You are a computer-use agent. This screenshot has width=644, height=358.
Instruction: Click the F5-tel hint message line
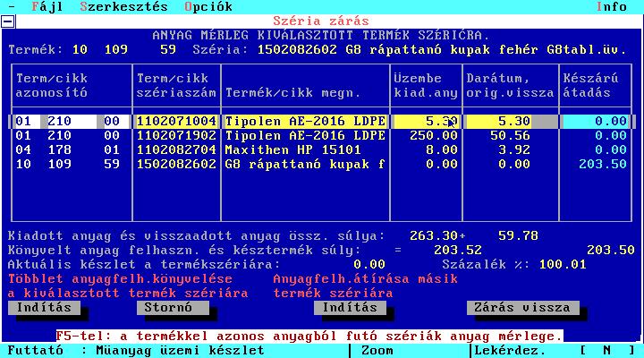(x=309, y=337)
